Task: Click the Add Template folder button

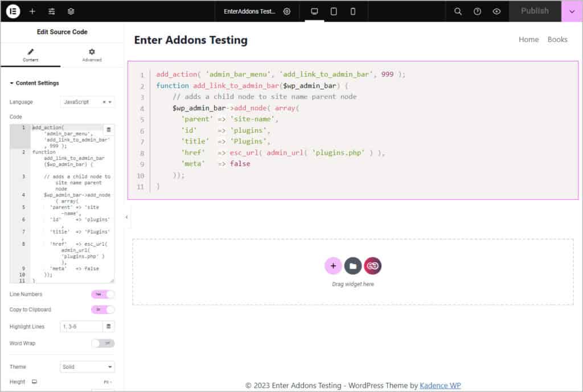Action: tap(353, 266)
